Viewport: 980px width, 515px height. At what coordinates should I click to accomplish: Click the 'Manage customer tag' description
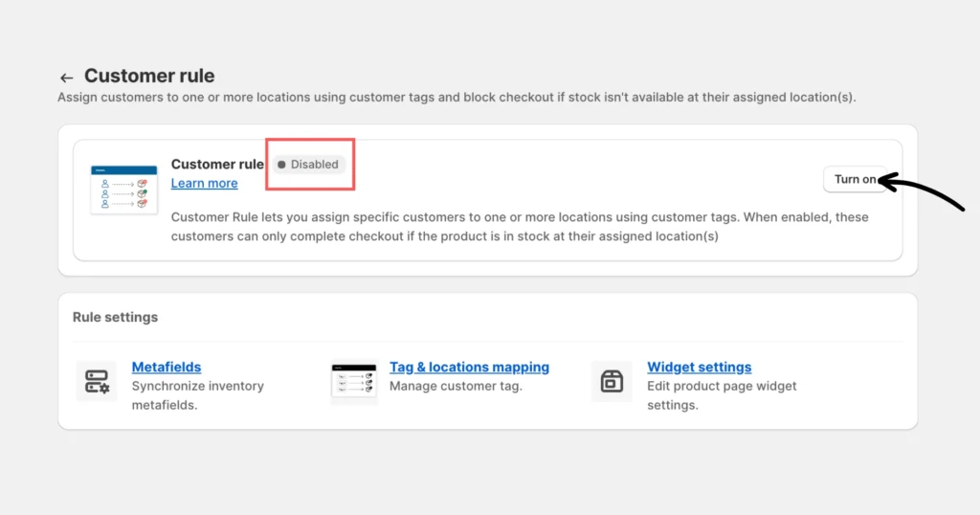(456, 386)
